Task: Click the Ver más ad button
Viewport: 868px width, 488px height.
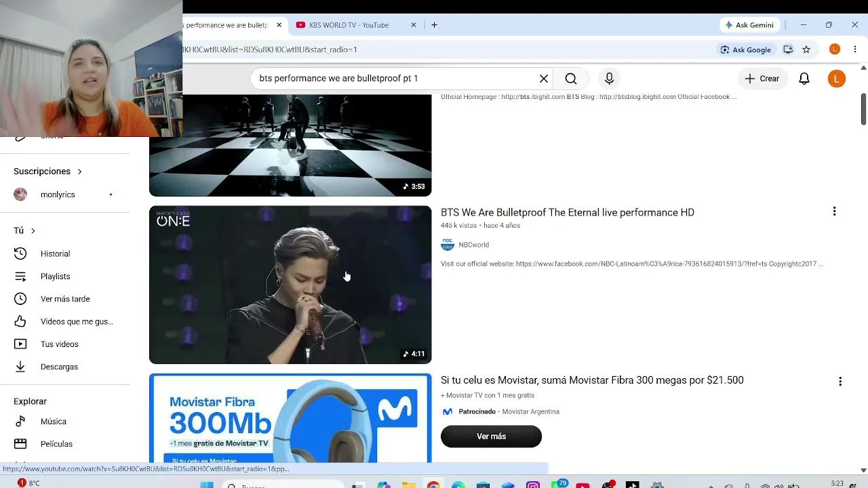Action: click(x=491, y=436)
